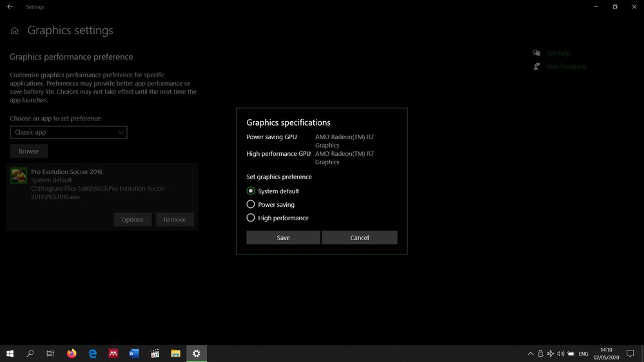
Task: Open Options for Pro Evolution Soccer 2016
Action: (x=132, y=220)
